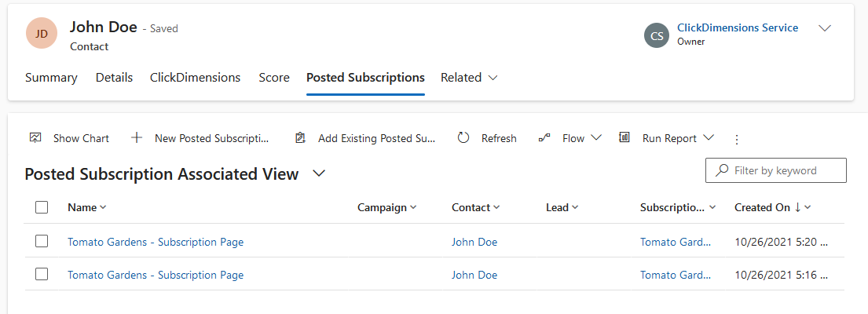
Task: Click the sort arrow in the Created On column
Action: click(x=798, y=207)
